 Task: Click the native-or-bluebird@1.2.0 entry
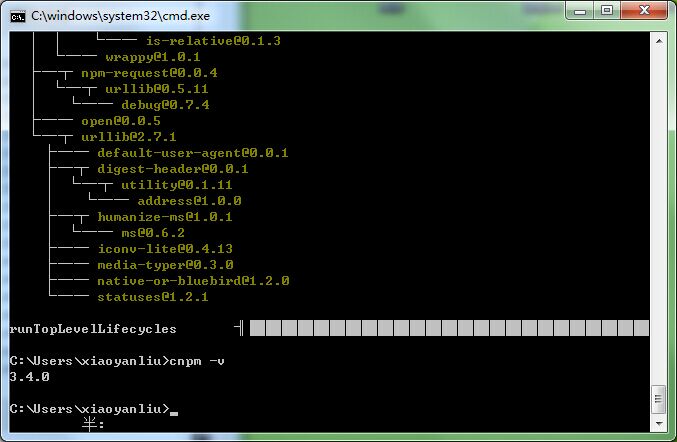(x=193, y=281)
